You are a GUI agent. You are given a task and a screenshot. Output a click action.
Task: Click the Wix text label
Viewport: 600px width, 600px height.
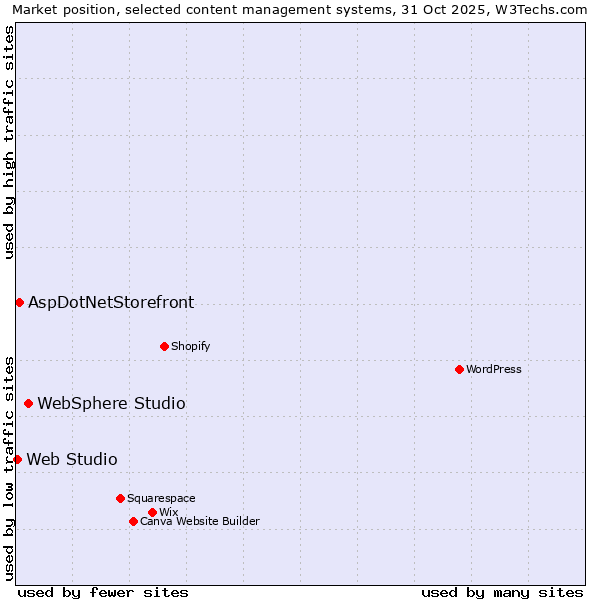[168, 512]
